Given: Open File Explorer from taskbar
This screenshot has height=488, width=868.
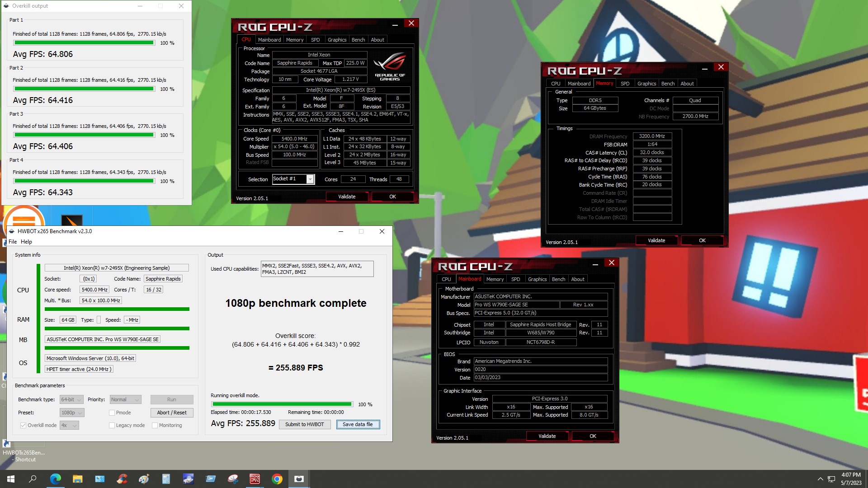Looking at the screenshot, I should [x=77, y=479].
